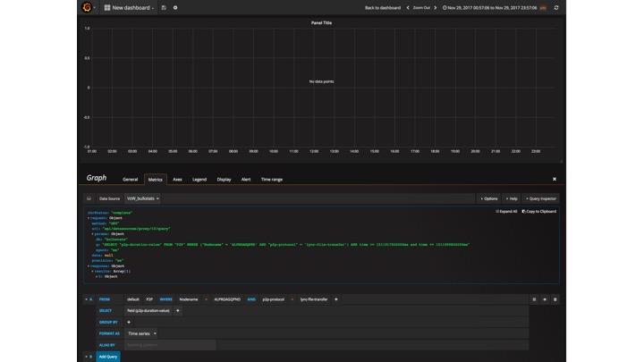Toggle query A visibility eye icon
Screen dimensions: 644x362
[545, 299]
